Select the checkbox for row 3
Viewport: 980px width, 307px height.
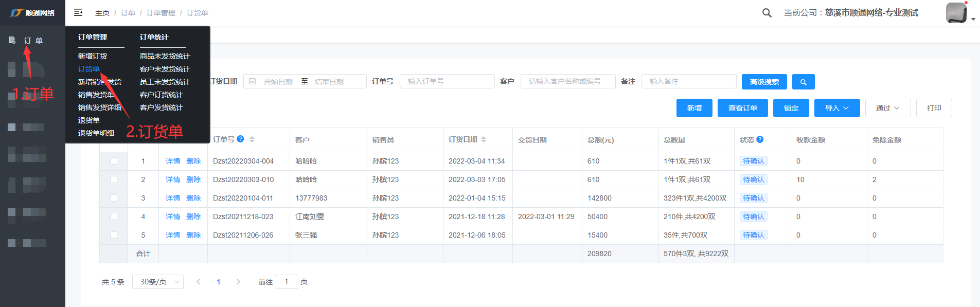(x=114, y=198)
